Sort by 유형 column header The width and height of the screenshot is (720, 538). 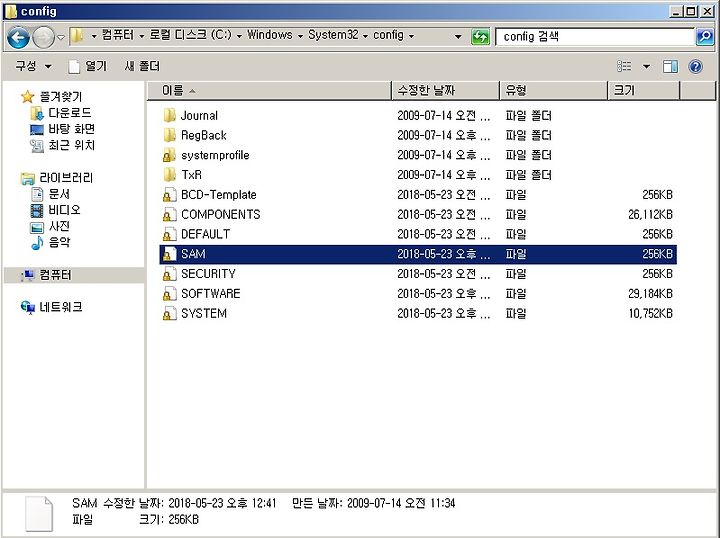coord(554,90)
